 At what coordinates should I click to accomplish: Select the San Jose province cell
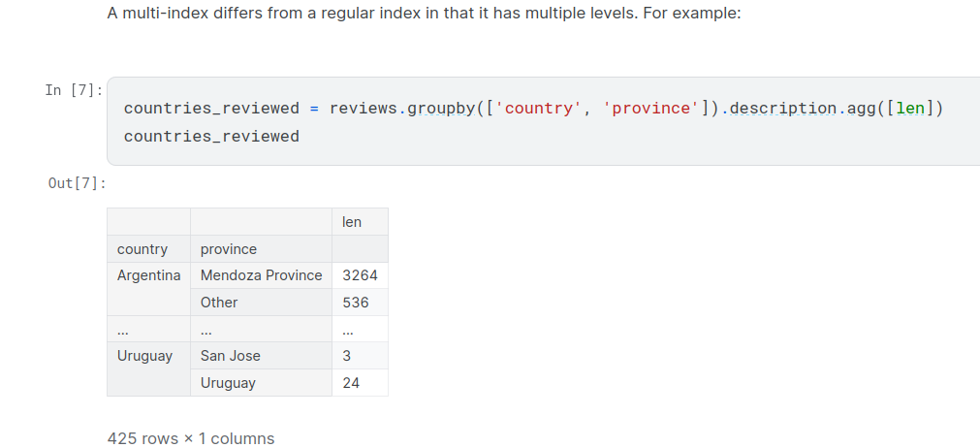click(x=231, y=356)
